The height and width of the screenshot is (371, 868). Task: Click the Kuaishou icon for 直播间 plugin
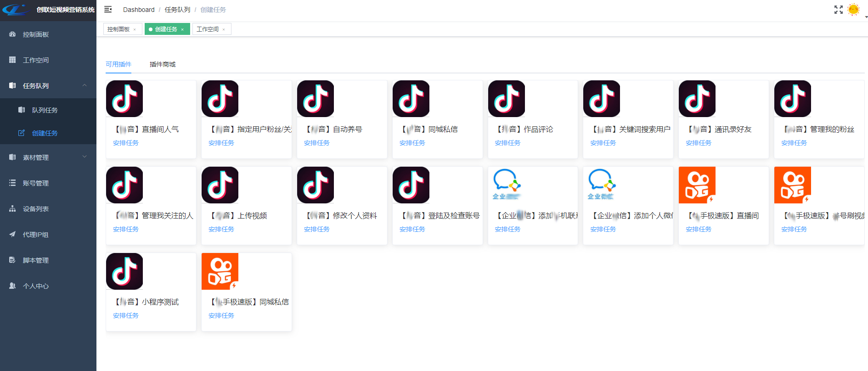(x=697, y=185)
